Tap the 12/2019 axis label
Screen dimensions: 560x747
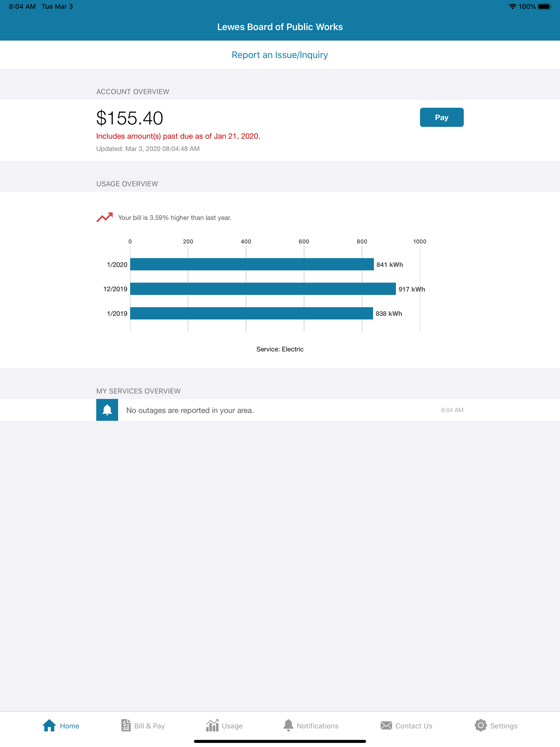coord(115,289)
